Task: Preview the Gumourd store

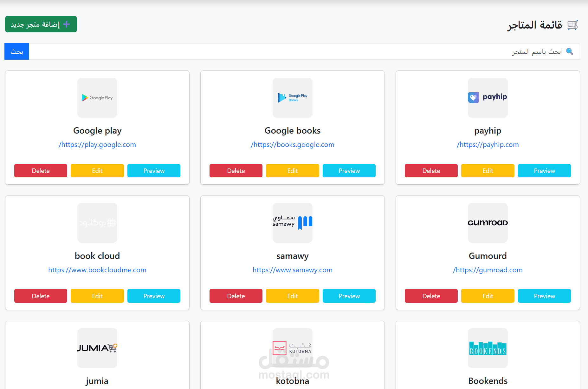Action: pos(544,296)
